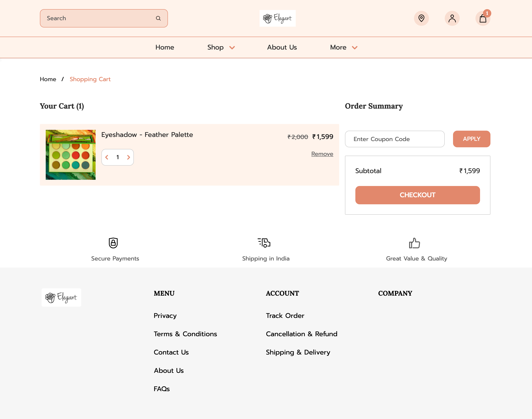Open the store location pin icon

click(421, 18)
